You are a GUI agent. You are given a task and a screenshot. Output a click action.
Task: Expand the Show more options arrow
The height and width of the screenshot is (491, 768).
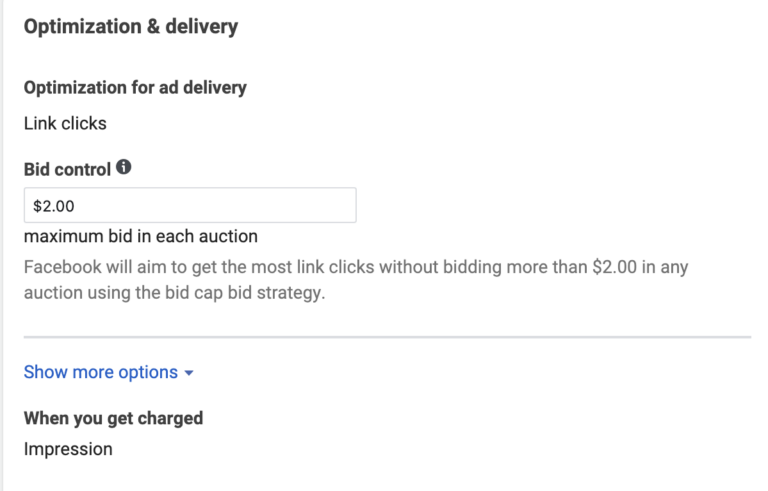pyautogui.click(x=189, y=373)
